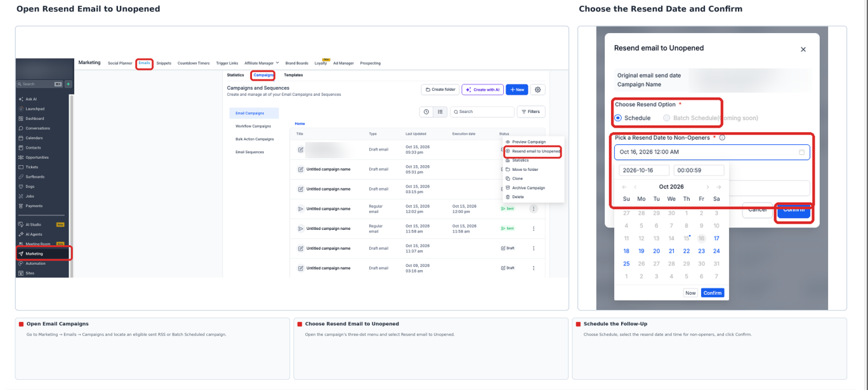Viewport: 868px width, 390px height.
Task: Open Opportunities in the sidebar
Action: coord(37,158)
